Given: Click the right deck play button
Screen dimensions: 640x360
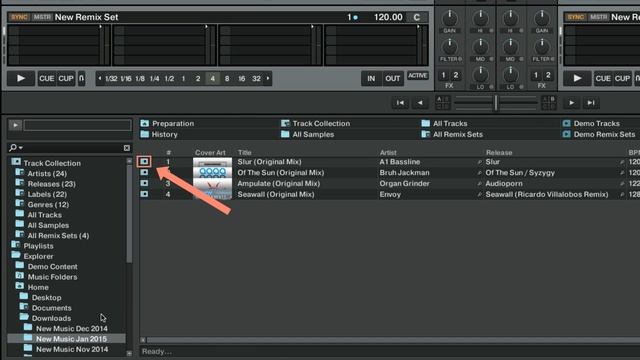Looking at the screenshot, I should click(577, 78).
